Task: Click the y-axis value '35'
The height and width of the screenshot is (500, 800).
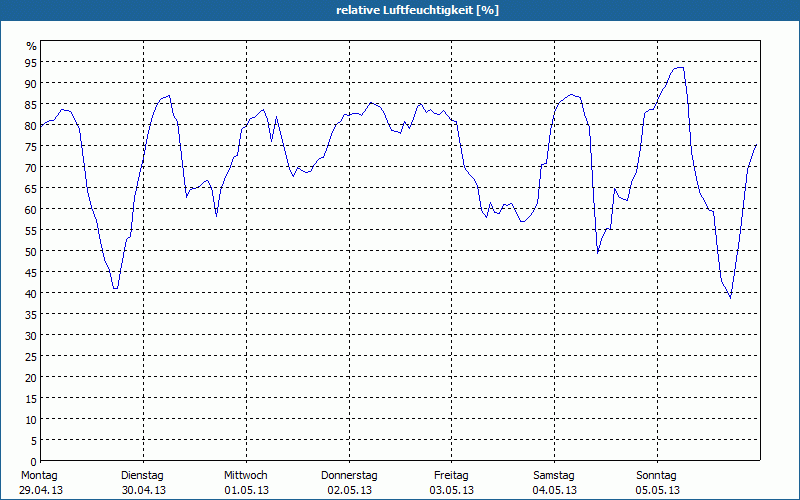Action: [31, 314]
